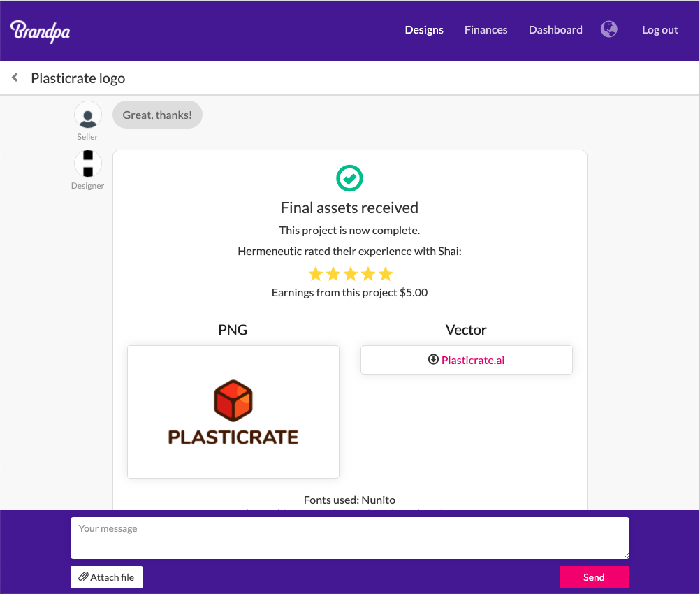The image size is (700, 594).
Task: Open the Dashboard menu item
Action: click(x=555, y=30)
